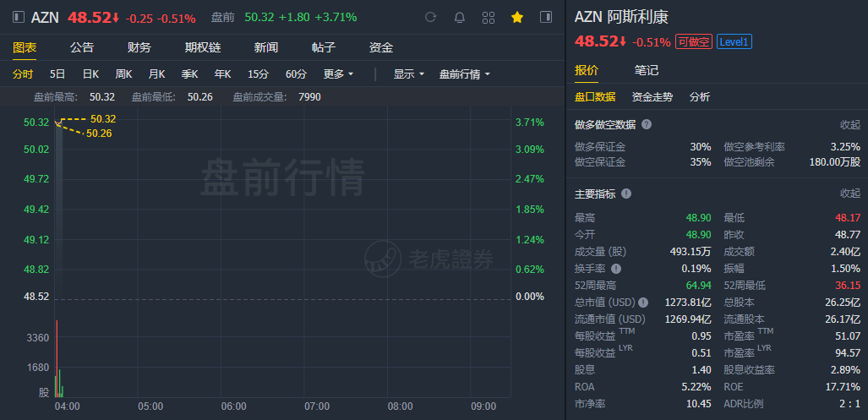The height and width of the screenshot is (420, 868).
Task: Collapse the 主要指标 section via 收起
Action: coord(850,194)
